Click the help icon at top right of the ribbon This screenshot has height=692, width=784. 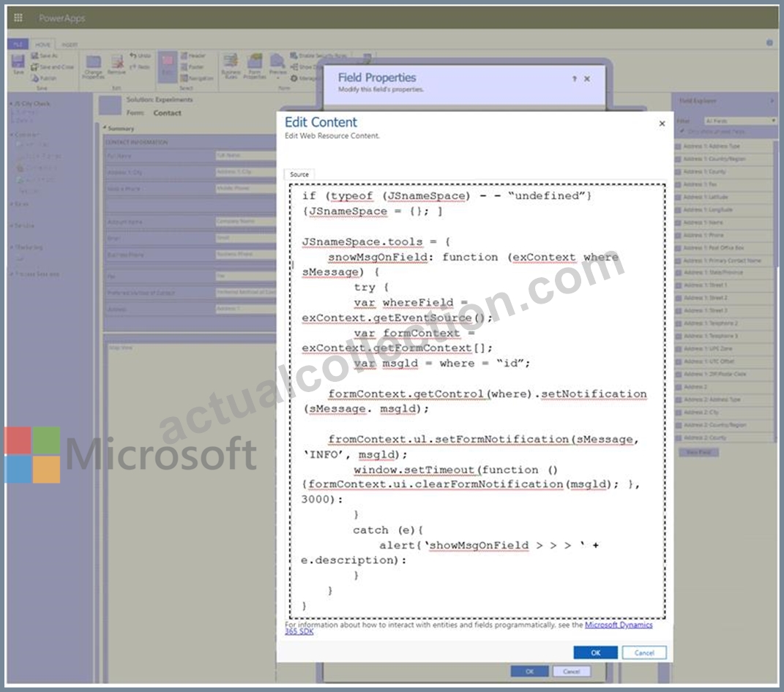(x=769, y=43)
